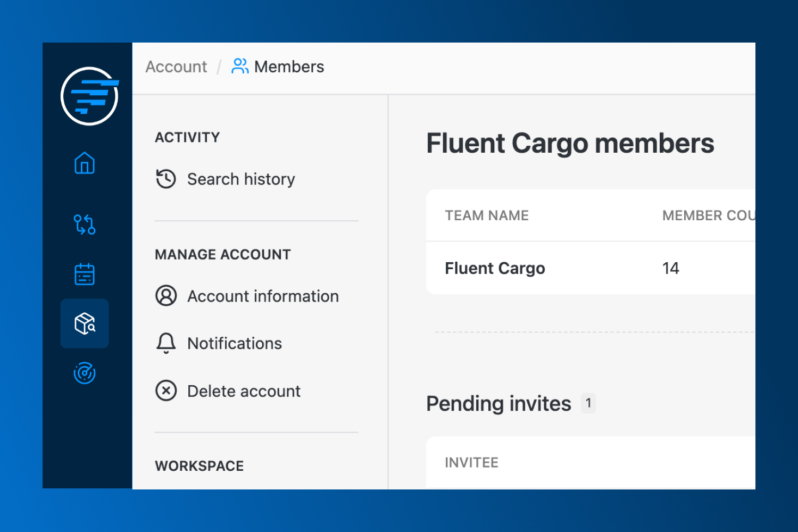Click the Notifications bell icon

(166, 343)
